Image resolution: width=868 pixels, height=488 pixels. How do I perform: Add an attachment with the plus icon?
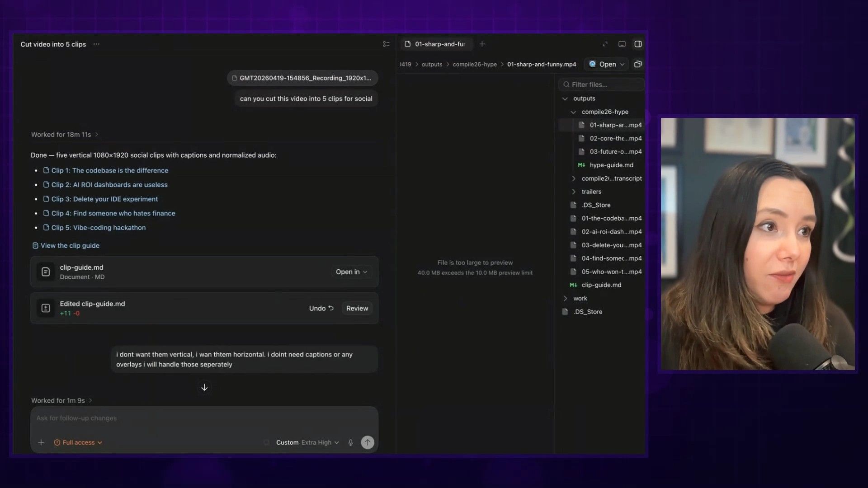point(41,442)
